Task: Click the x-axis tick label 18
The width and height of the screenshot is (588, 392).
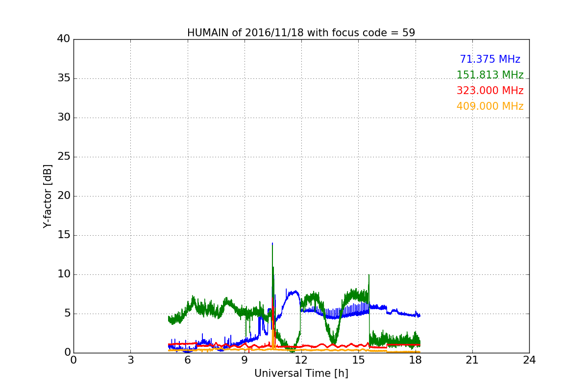Action: click(415, 360)
